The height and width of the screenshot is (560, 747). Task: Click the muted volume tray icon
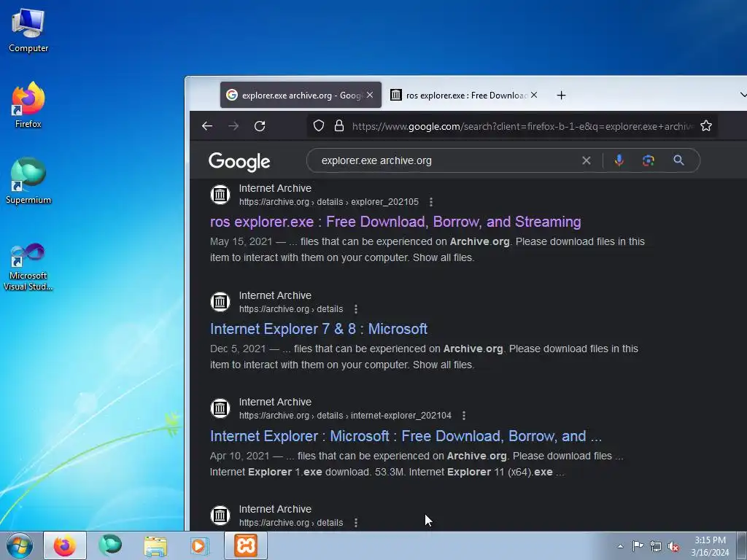pos(673,546)
